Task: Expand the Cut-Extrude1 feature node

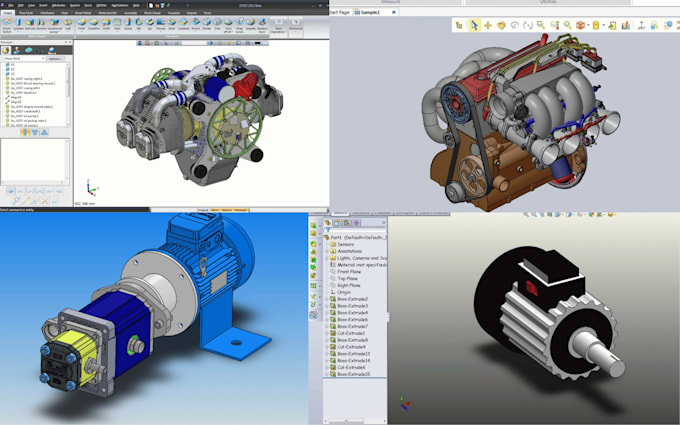Action: pos(327,333)
